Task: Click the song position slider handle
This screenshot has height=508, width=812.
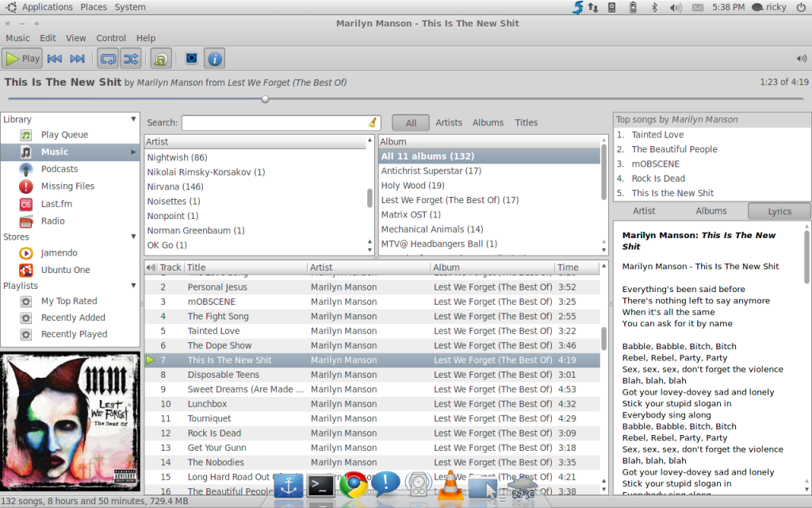Action: pos(265,99)
